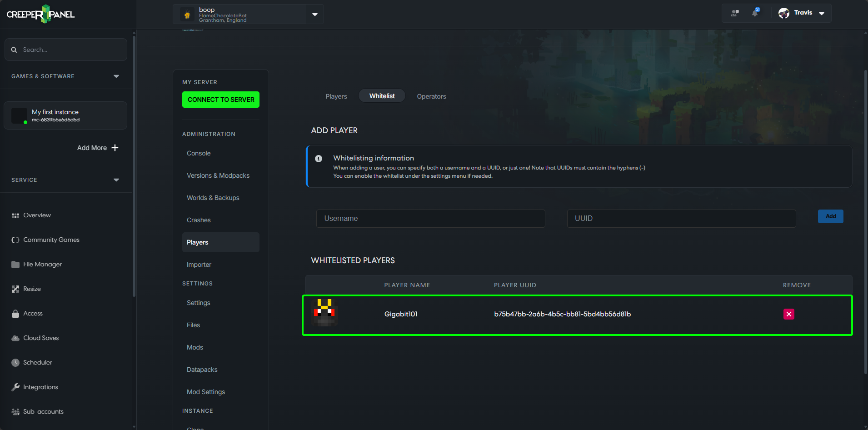Collapse the Service section
868x430 pixels.
coord(116,180)
